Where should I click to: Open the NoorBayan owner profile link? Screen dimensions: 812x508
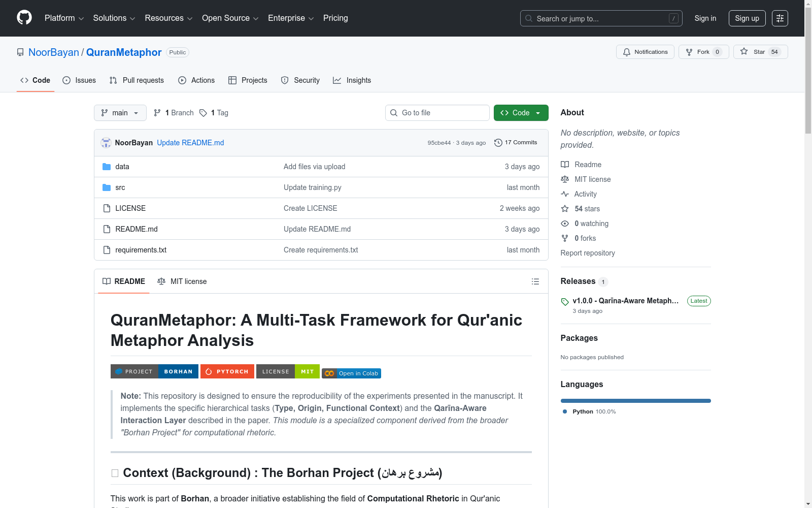tap(54, 52)
